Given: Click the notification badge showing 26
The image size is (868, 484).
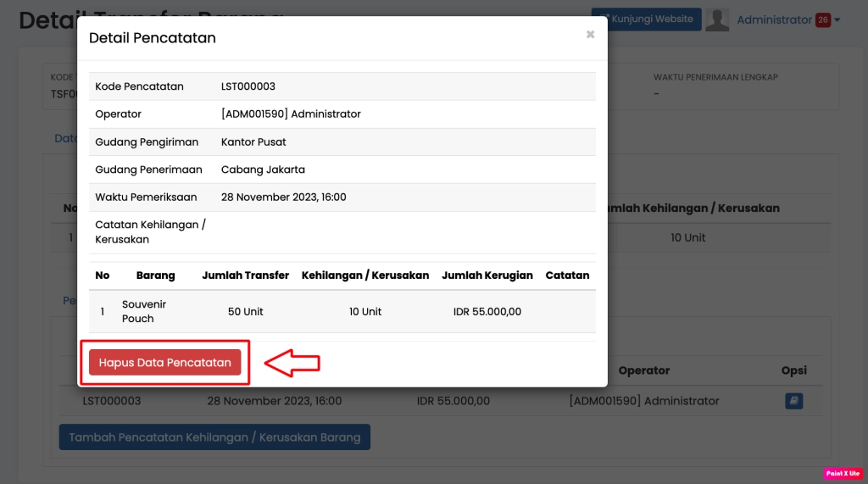Looking at the screenshot, I should (822, 20).
